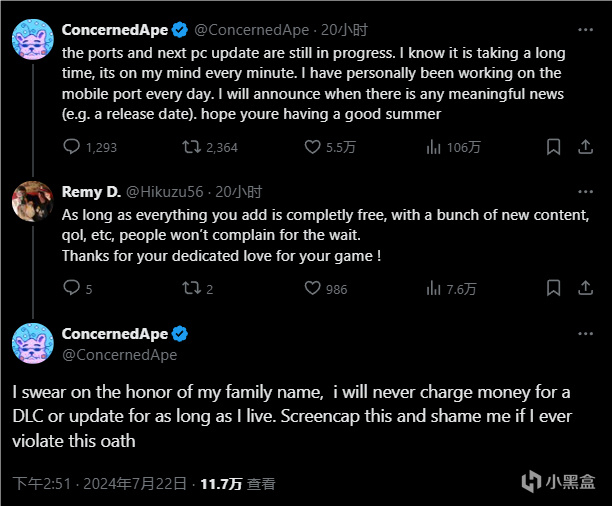Like ConcernedApe's tweet with 5.5万 likes

[313, 147]
